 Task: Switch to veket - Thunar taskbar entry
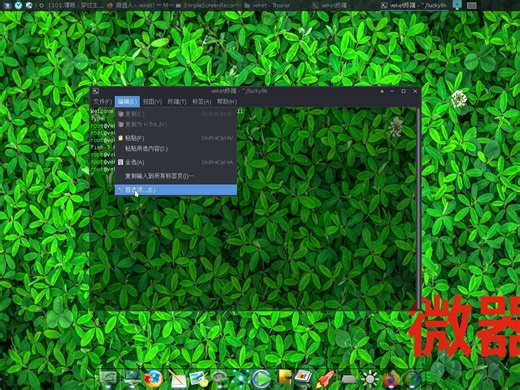click(x=267, y=5)
